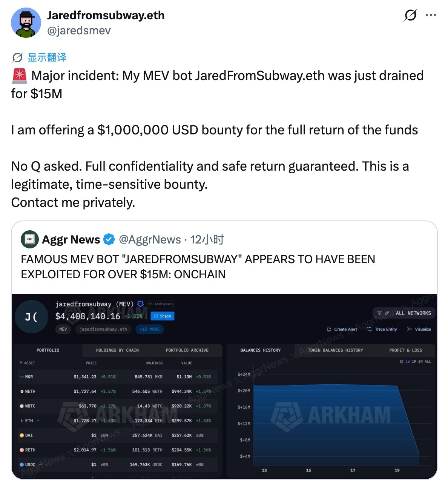Image resolution: width=448 pixels, height=487 pixels.
Task: Open TOKEN BALANCES HISTORY tab
Action: click(335, 350)
